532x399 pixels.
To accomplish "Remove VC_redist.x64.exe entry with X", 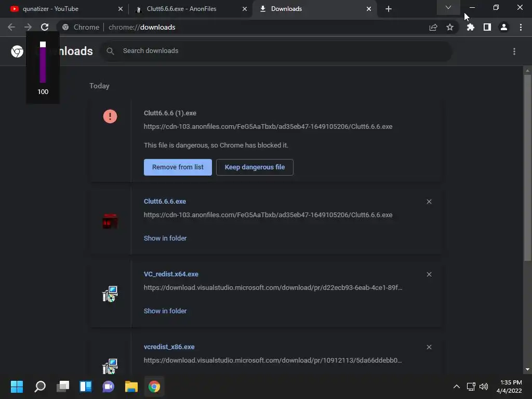I will pyautogui.click(x=429, y=274).
